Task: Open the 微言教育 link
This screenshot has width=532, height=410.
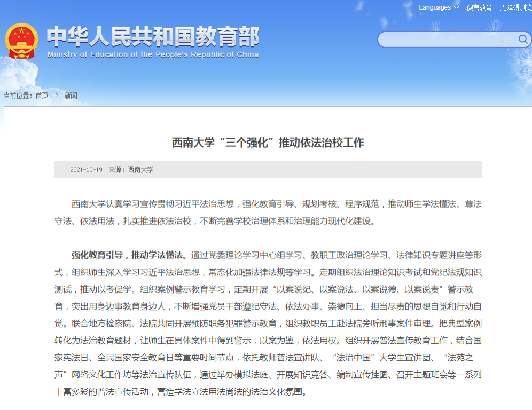Action: [479, 7]
